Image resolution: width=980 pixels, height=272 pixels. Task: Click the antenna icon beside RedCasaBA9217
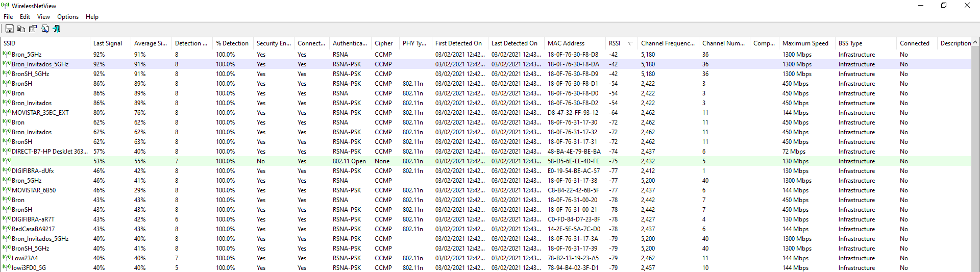pos(7,229)
